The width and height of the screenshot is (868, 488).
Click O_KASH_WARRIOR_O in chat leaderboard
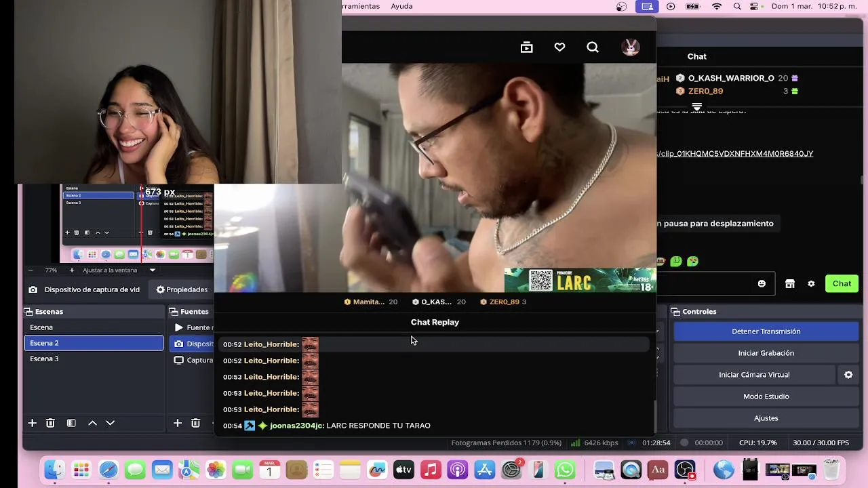(730, 78)
